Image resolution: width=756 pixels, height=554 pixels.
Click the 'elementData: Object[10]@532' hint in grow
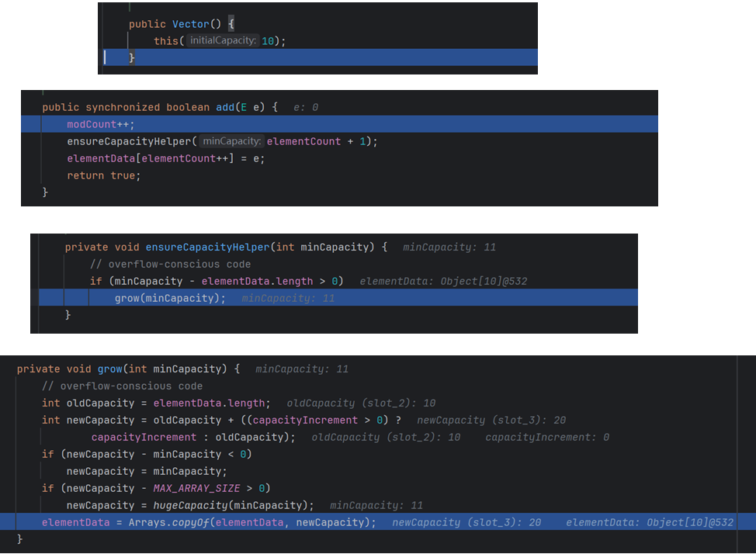650,523
